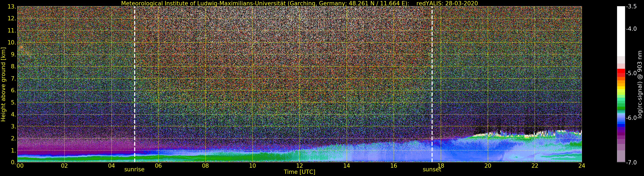Click the 10 km height tick label

12,43
